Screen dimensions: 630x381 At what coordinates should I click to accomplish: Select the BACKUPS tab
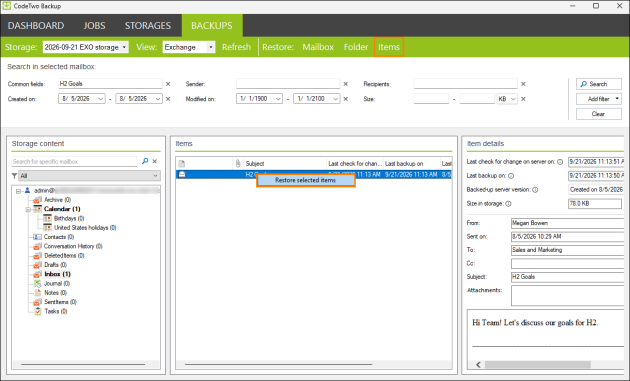click(x=212, y=26)
